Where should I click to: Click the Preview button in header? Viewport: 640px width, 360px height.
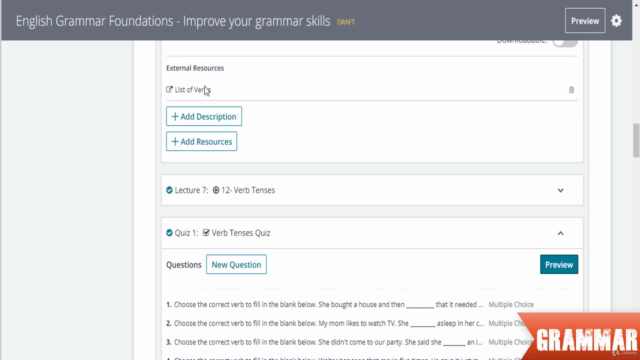coord(585,21)
